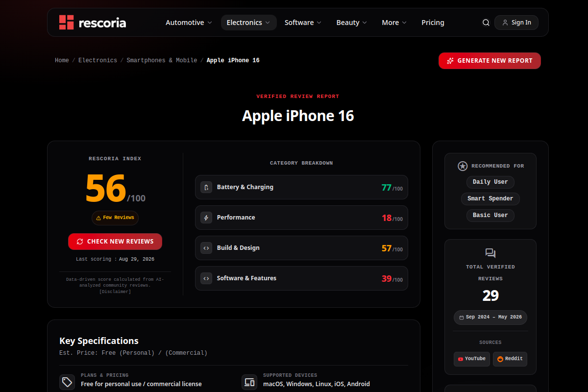
Task: Click the user icon in Sign In
Action: click(x=505, y=23)
